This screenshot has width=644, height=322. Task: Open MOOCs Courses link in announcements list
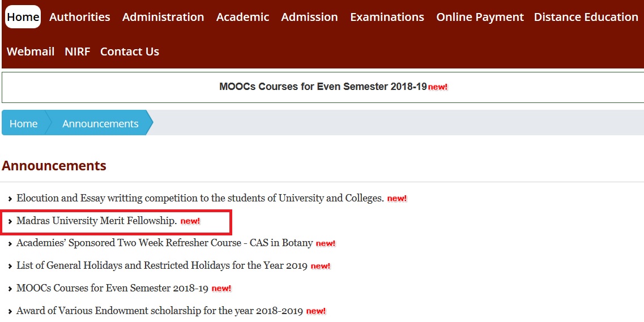(112, 288)
